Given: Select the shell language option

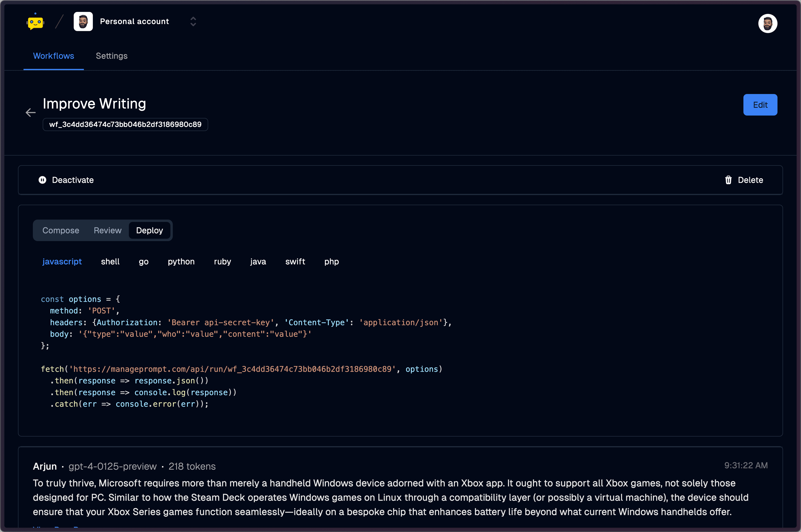Looking at the screenshot, I should click(x=110, y=262).
